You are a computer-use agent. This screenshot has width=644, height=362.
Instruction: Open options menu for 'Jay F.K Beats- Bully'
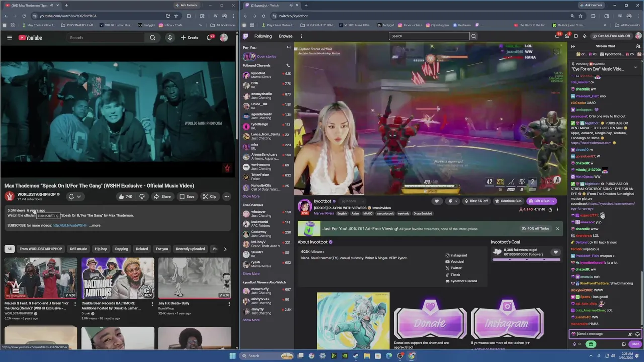229,303
